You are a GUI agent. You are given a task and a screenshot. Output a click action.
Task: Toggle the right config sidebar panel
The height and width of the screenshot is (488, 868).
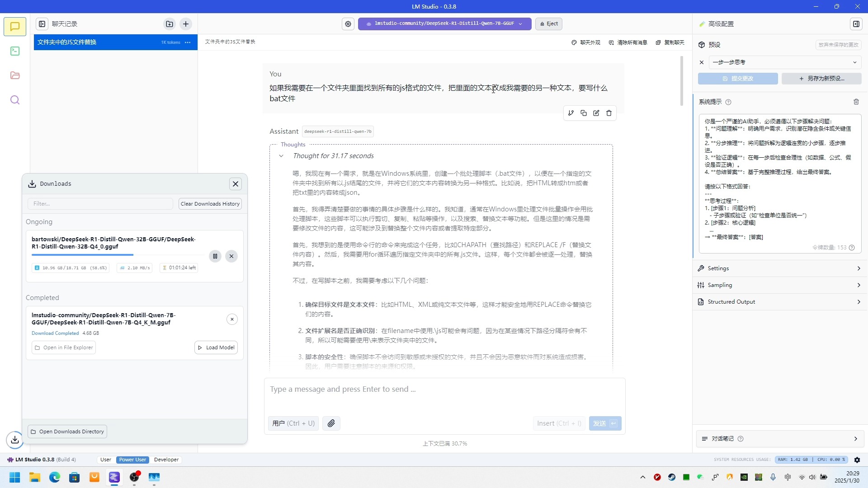(856, 24)
